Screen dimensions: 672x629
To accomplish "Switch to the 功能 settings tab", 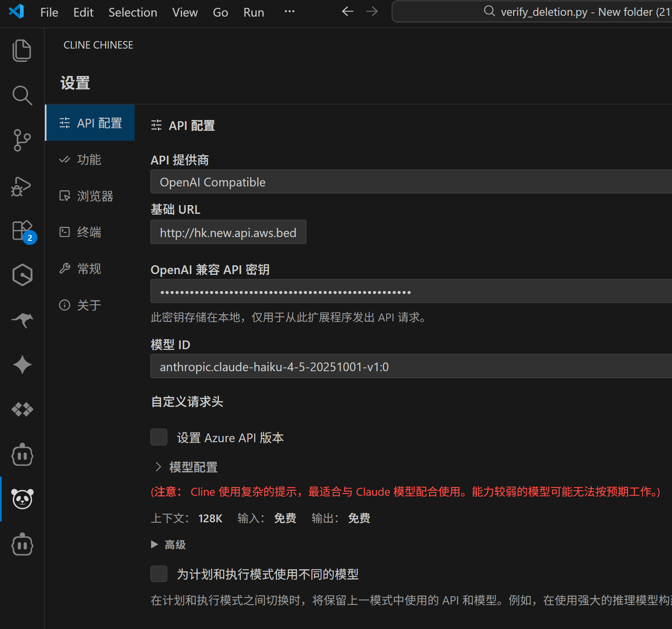I will [x=89, y=159].
